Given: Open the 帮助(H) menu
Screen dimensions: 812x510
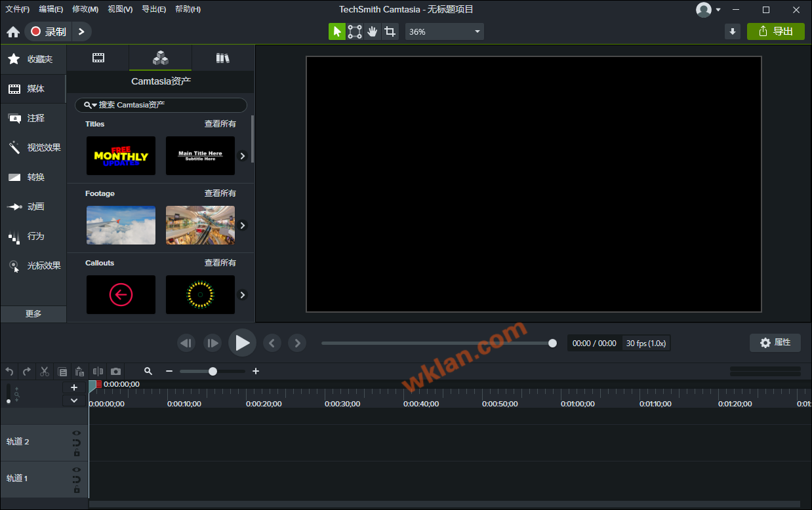Looking at the screenshot, I should pyautogui.click(x=188, y=9).
